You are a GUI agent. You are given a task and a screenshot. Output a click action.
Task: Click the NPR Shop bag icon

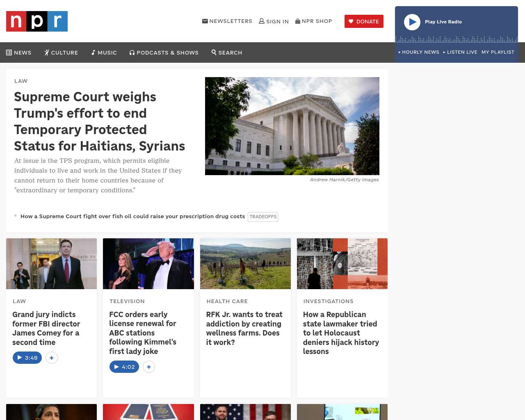pos(298,21)
